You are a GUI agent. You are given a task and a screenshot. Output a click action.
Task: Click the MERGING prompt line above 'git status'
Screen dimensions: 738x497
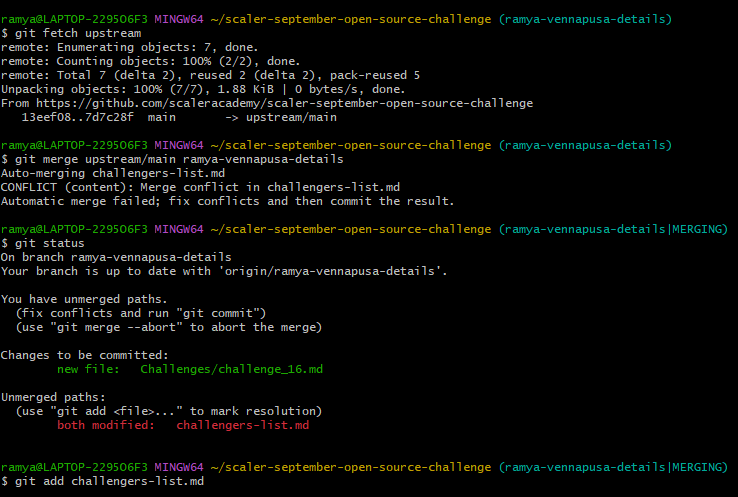pyautogui.click(x=364, y=230)
